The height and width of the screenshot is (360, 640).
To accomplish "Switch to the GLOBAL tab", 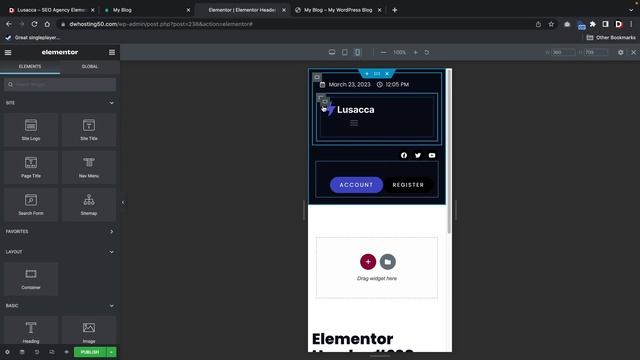I will pos(90,67).
